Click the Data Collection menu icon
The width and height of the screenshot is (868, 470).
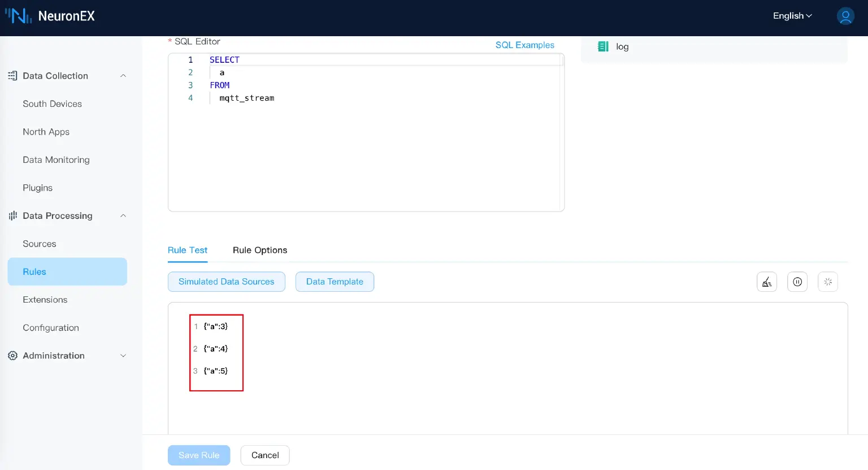point(12,76)
